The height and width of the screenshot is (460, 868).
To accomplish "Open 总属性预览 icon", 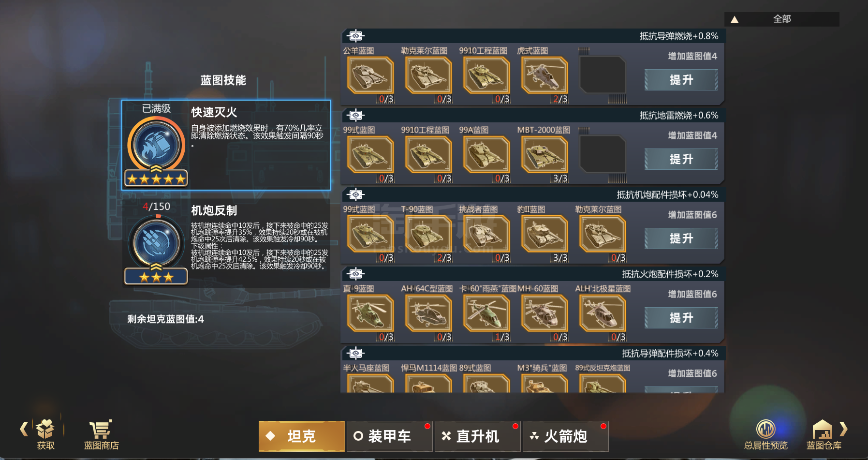I will tap(765, 429).
